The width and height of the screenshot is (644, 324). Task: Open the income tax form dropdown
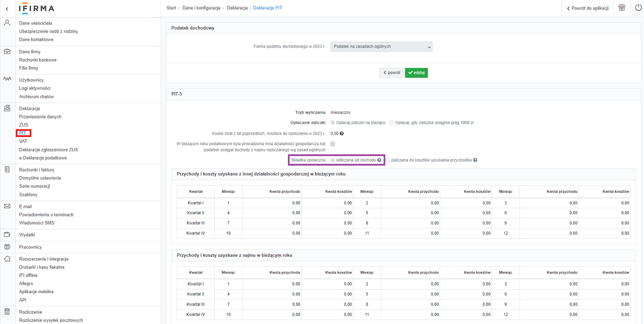coord(381,47)
